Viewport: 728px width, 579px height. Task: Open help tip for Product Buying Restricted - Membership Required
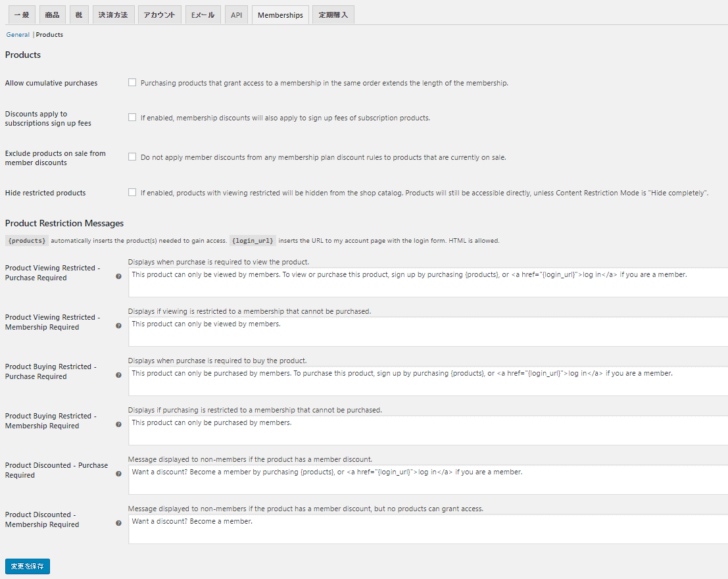[x=118, y=424]
